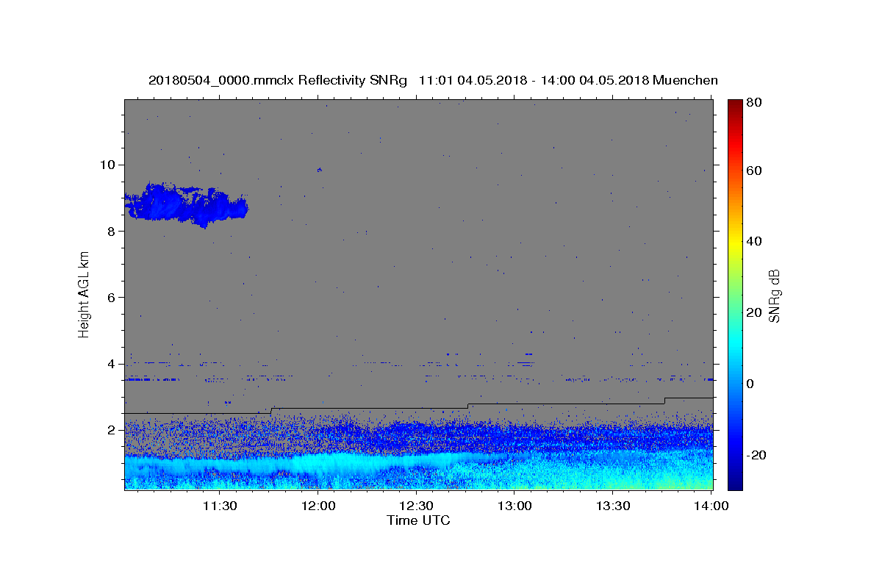Click the dark blue bottom of the colorbar
The width and height of the screenshot is (882, 588).
[x=735, y=478]
